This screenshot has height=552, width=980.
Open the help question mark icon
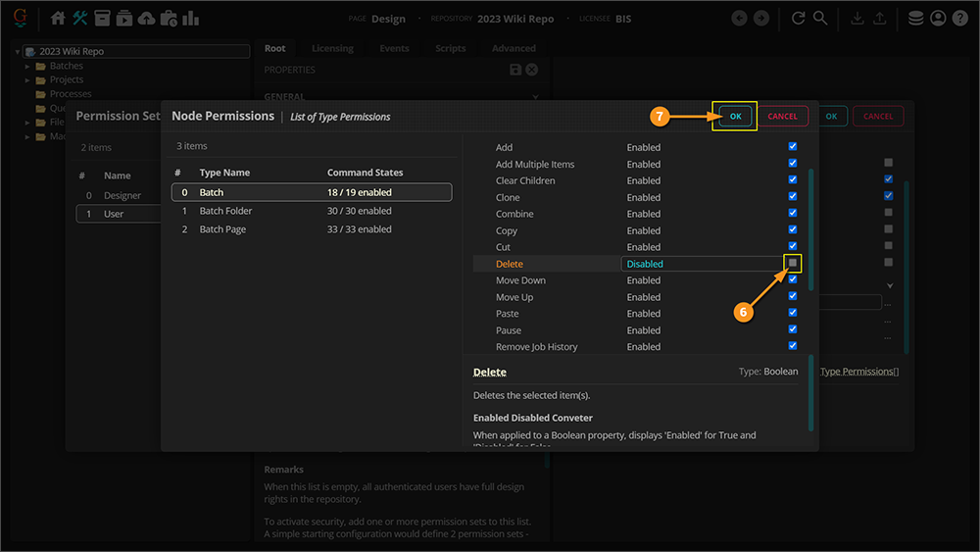pyautogui.click(x=959, y=19)
